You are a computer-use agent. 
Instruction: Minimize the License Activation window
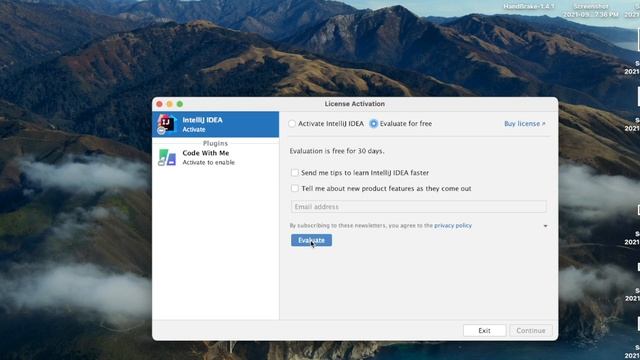(x=169, y=104)
